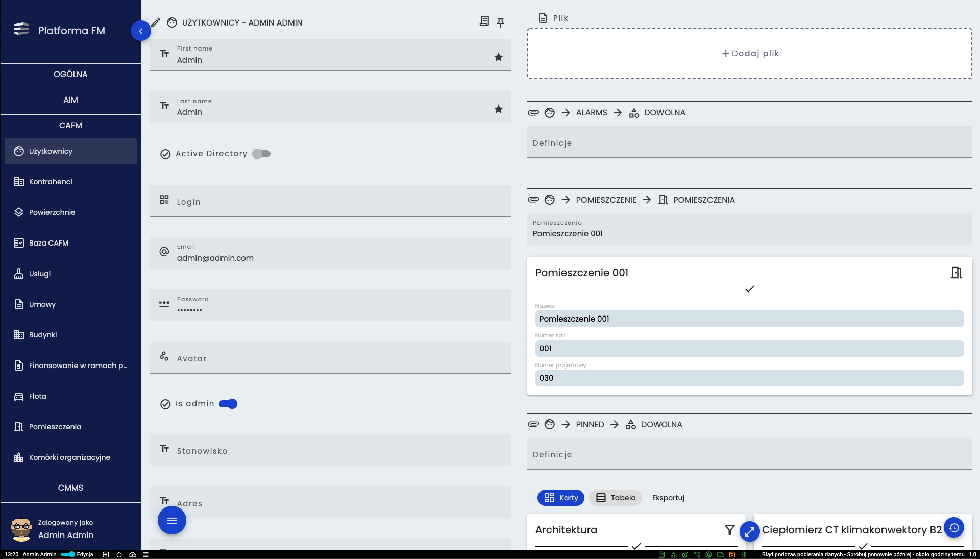Click the checkmark under Pomieszczenie 001 title
The image size is (980, 559).
(x=749, y=289)
